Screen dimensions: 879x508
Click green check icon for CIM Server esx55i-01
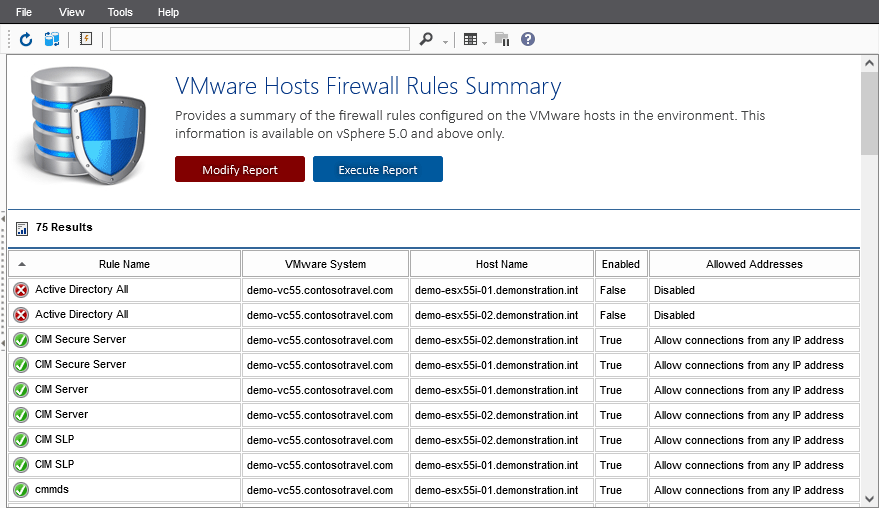(x=21, y=390)
